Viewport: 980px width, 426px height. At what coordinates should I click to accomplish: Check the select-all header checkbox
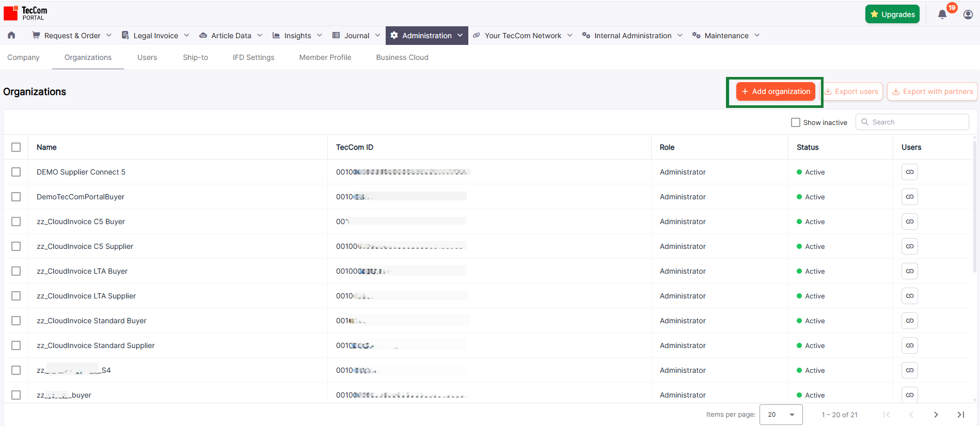[x=16, y=147]
